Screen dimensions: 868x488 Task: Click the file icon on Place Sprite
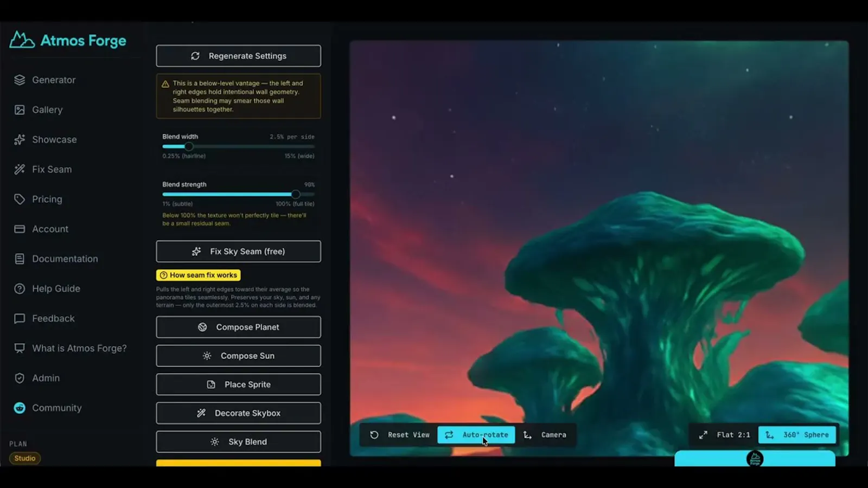click(211, 384)
